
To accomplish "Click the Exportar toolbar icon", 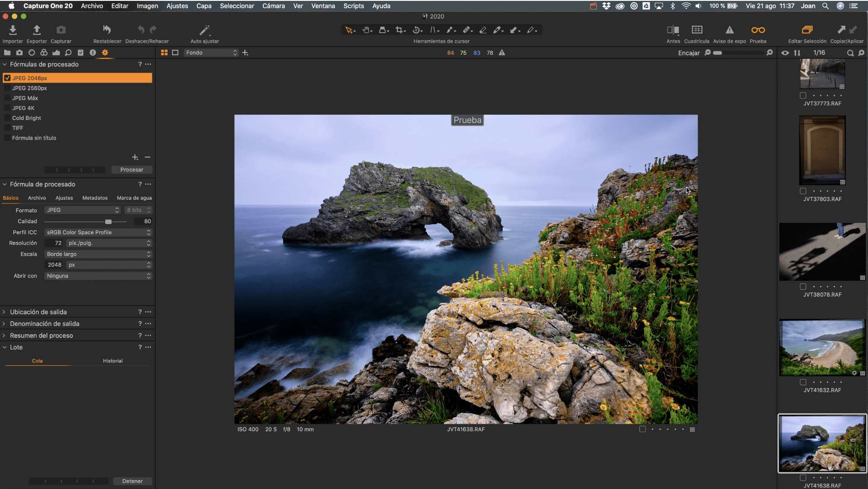I will [37, 30].
